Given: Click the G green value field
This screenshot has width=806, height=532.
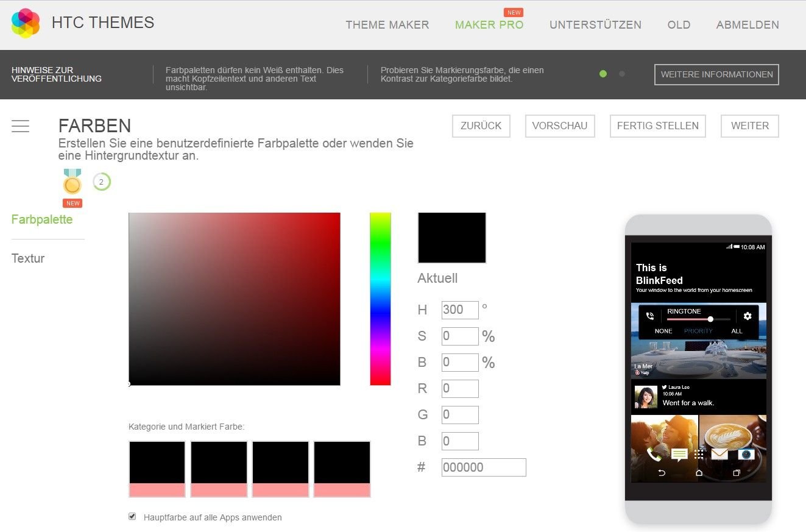Looking at the screenshot, I should 460,415.
